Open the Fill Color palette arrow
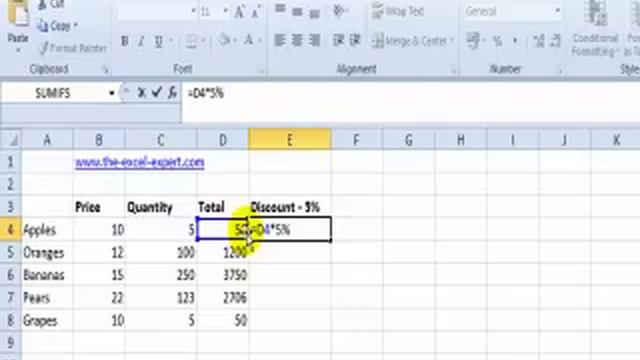This screenshot has width=640, height=360. pyautogui.click(x=235, y=40)
